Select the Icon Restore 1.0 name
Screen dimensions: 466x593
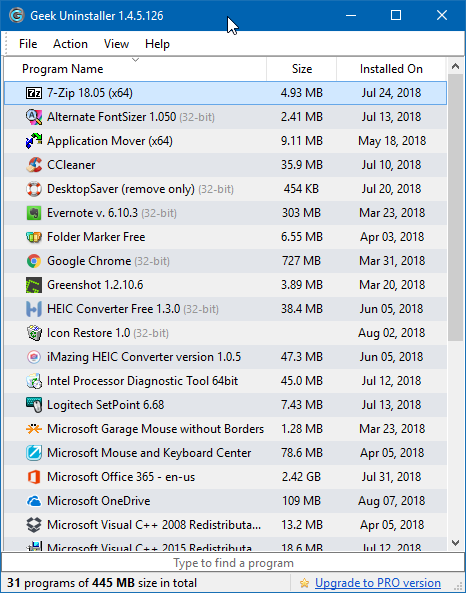pyautogui.click(x=89, y=333)
